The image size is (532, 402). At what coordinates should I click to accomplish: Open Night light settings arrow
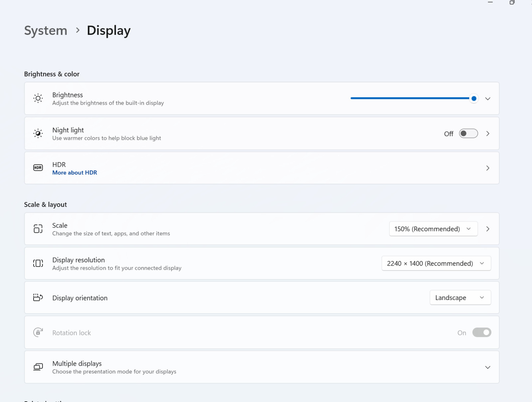click(487, 134)
